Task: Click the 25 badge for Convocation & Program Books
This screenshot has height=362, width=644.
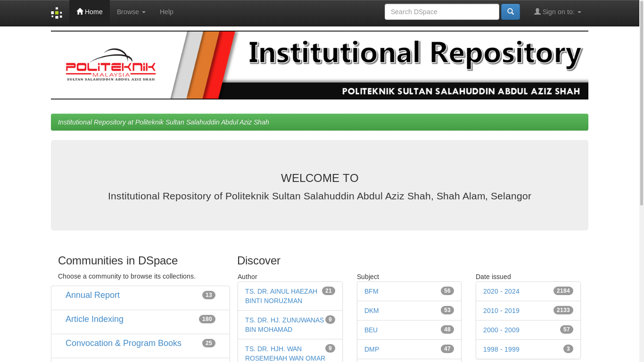Action: pyautogui.click(x=209, y=343)
